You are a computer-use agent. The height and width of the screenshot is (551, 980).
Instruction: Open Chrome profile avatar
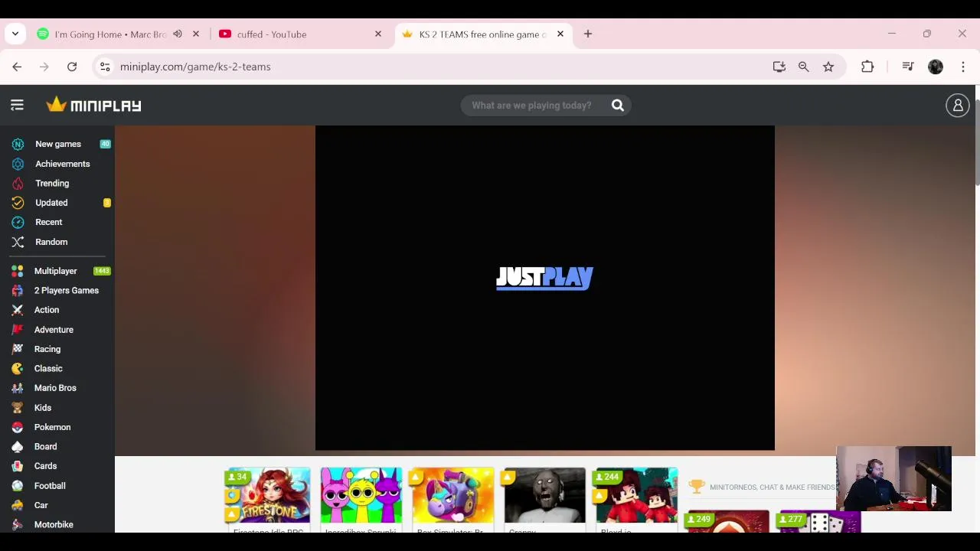pyautogui.click(x=936, y=67)
